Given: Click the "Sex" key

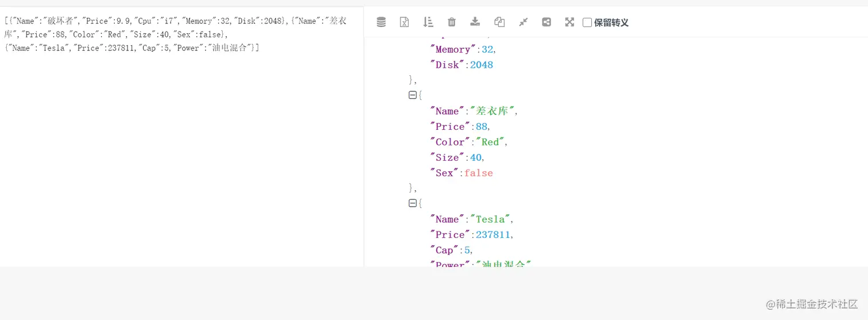Looking at the screenshot, I should click(x=445, y=173).
